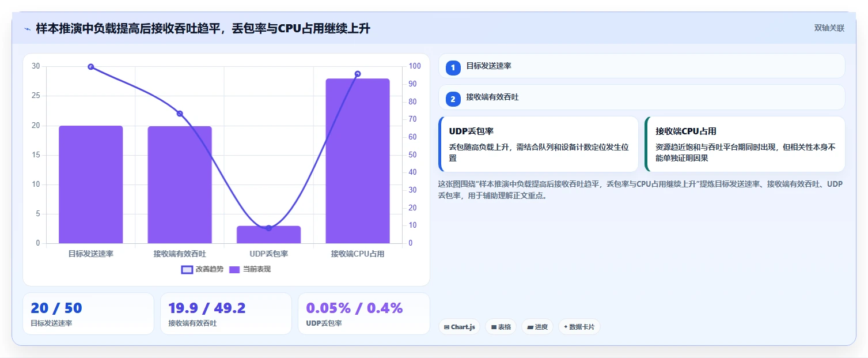Click the line point above 接收端CPU占用

tap(358, 74)
